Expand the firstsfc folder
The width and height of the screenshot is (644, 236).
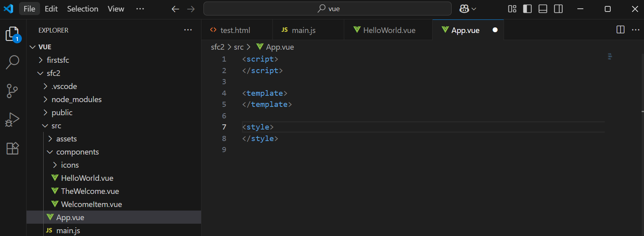pos(57,60)
